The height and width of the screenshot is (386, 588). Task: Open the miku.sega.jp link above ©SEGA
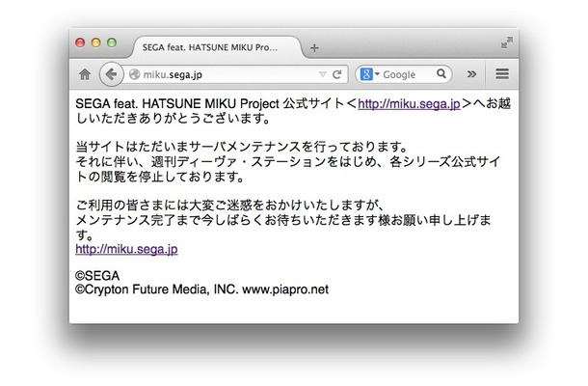126,249
